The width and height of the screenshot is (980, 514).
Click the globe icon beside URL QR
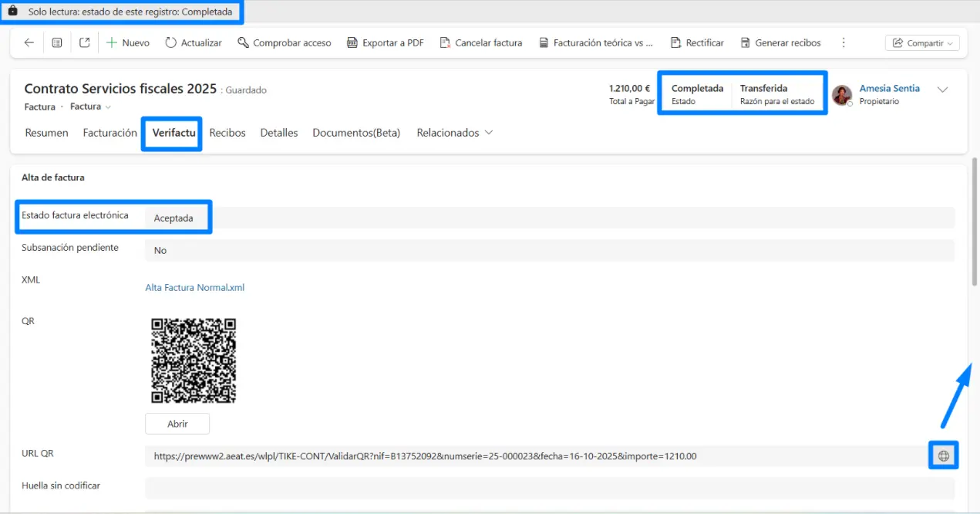click(x=943, y=456)
